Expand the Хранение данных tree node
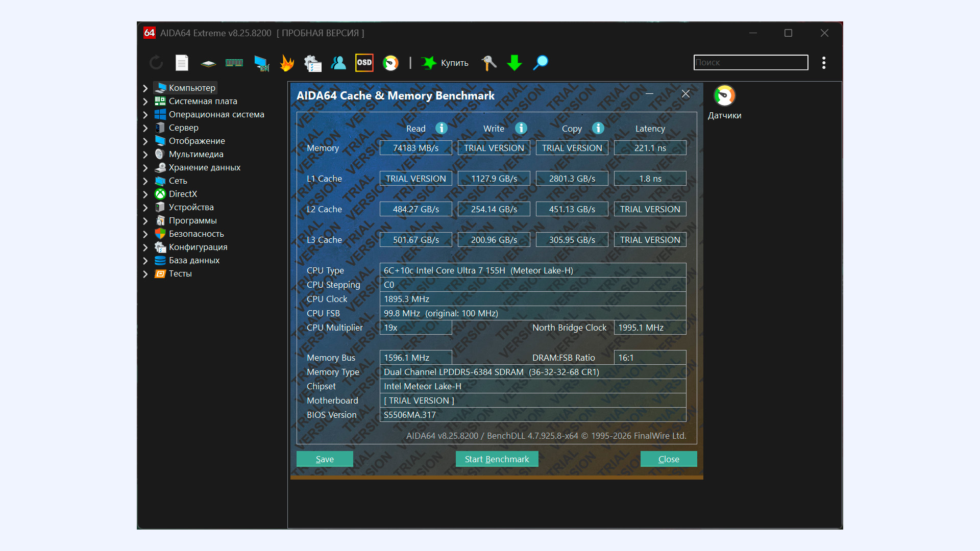980x551 pixels. [145, 168]
